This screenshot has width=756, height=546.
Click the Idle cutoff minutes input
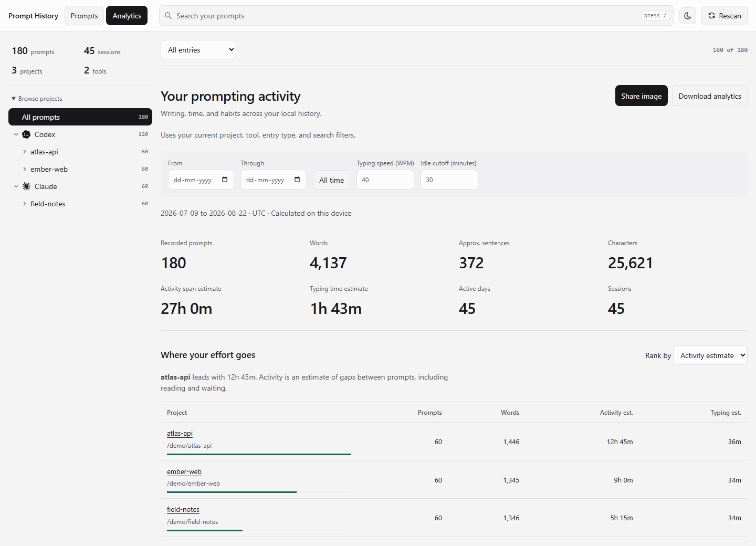click(449, 180)
